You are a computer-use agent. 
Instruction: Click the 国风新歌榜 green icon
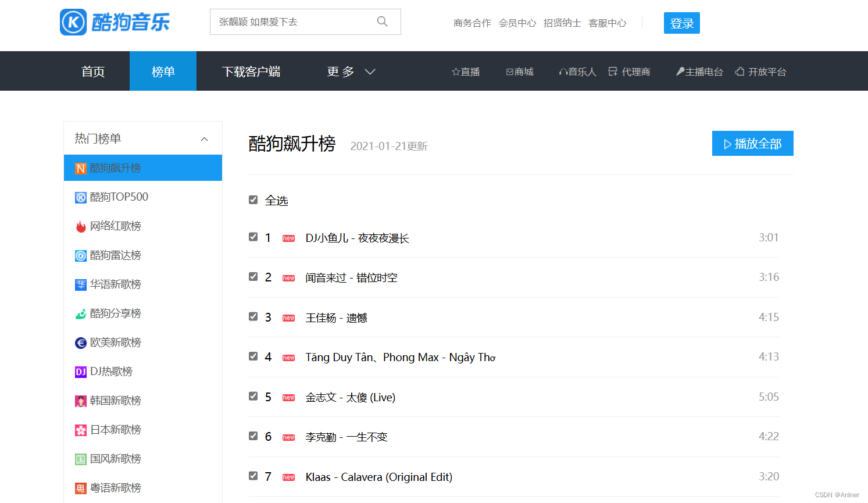click(81, 459)
